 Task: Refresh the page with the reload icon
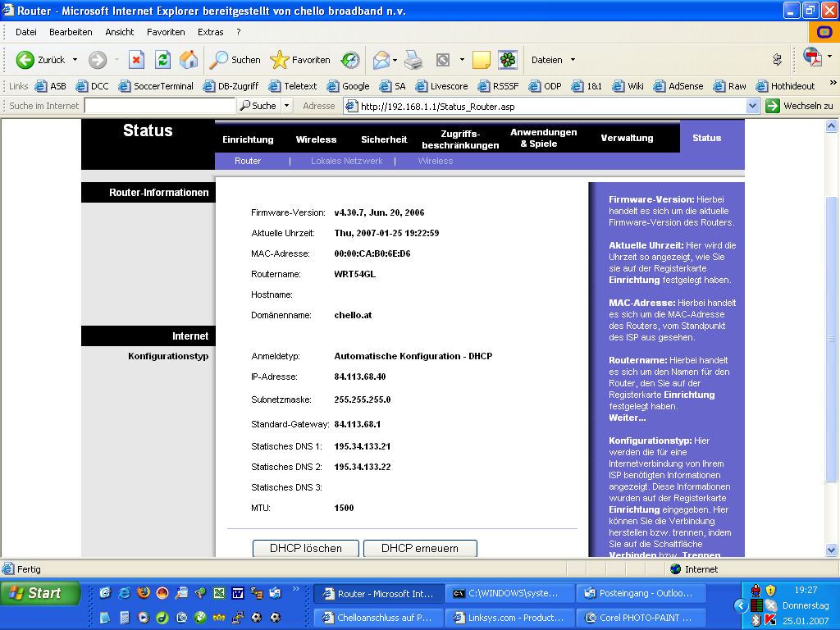[x=162, y=60]
